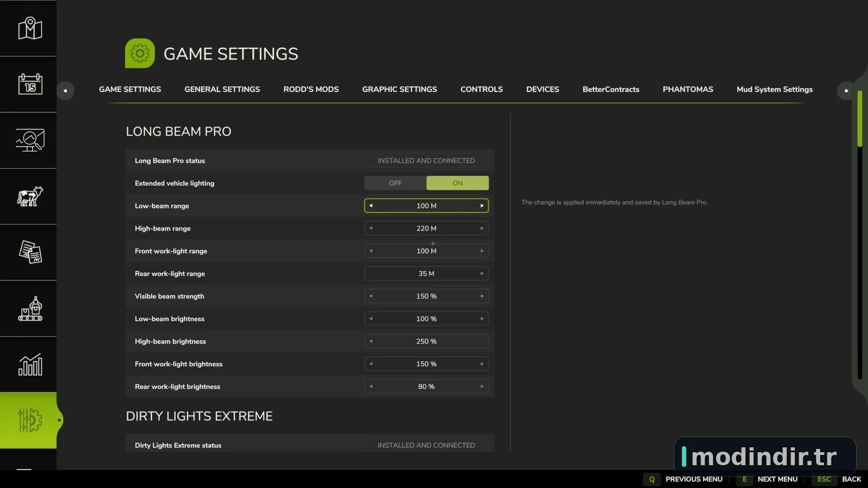
Task: Switch to the GAME SETTINGS tab
Action: [x=130, y=89]
